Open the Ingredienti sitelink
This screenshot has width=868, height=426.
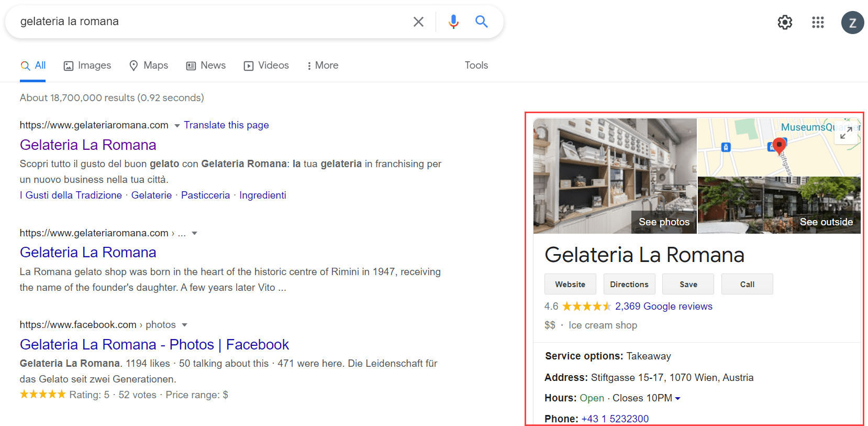point(263,195)
